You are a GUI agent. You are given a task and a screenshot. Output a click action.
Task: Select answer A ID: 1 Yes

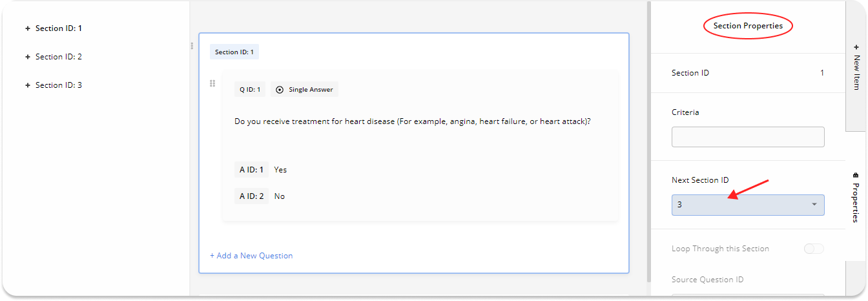[280, 170]
